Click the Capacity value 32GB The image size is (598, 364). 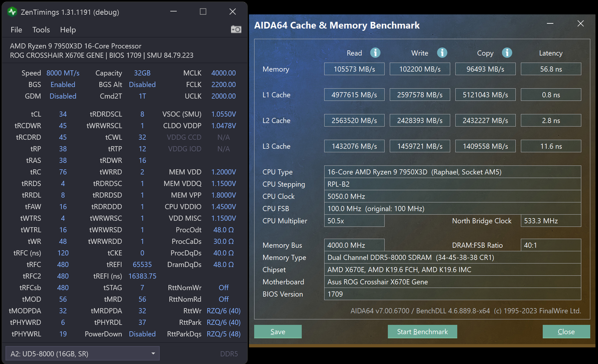(x=142, y=73)
